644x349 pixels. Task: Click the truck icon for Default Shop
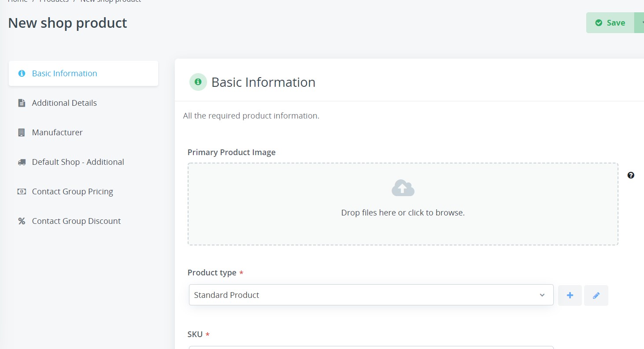coord(22,162)
